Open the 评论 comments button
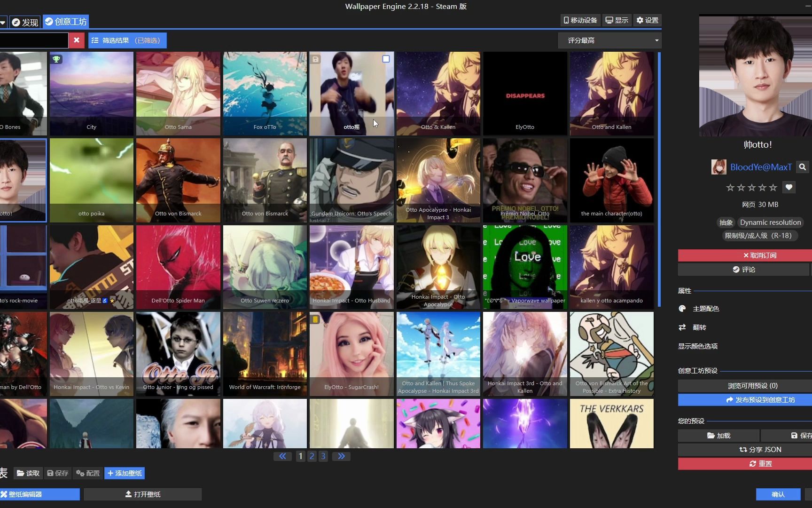 tap(744, 270)
